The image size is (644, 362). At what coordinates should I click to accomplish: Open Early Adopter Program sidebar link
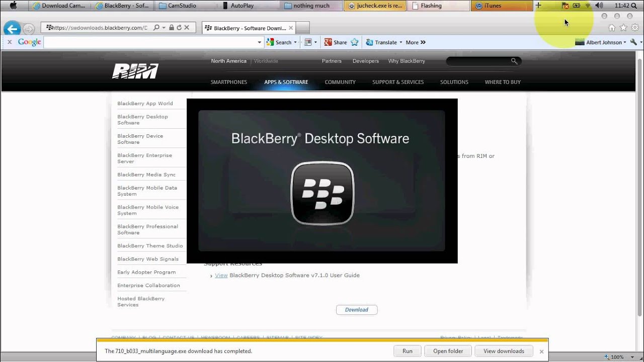146,272
